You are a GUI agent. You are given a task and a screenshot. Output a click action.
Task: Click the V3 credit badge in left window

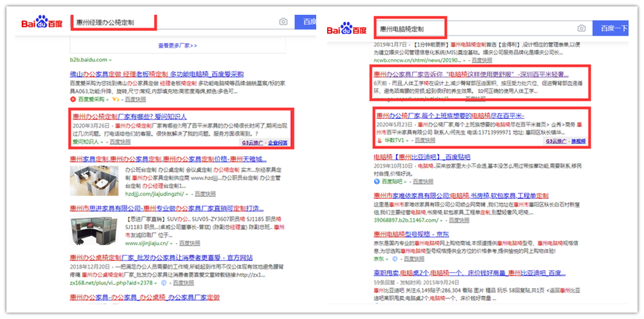116,99
